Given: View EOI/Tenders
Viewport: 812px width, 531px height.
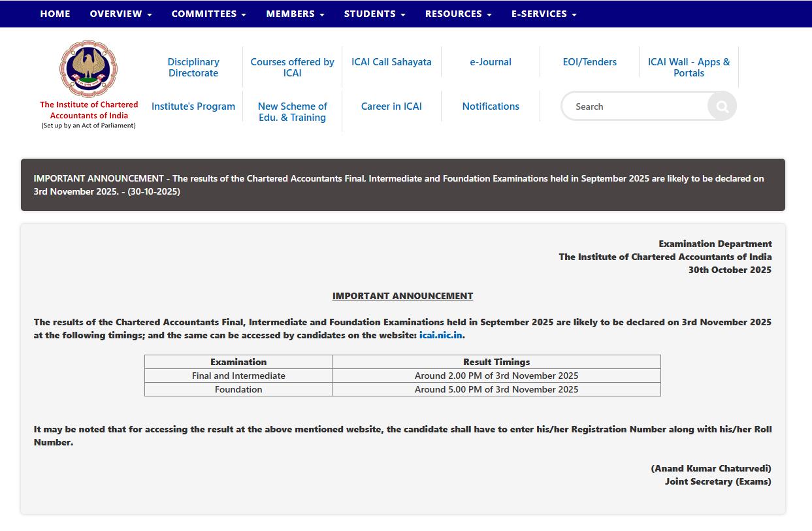Looking at the screenshot, I should [589, 61].
